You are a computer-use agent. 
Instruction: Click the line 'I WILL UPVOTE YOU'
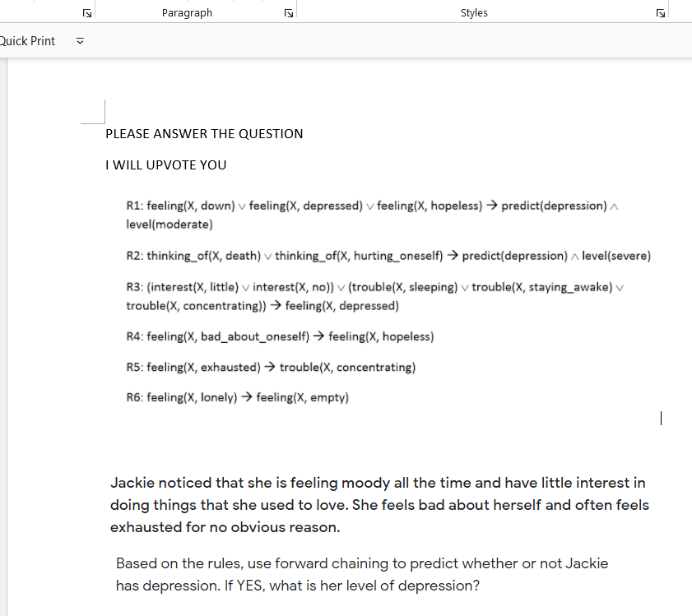coord(166,165)
